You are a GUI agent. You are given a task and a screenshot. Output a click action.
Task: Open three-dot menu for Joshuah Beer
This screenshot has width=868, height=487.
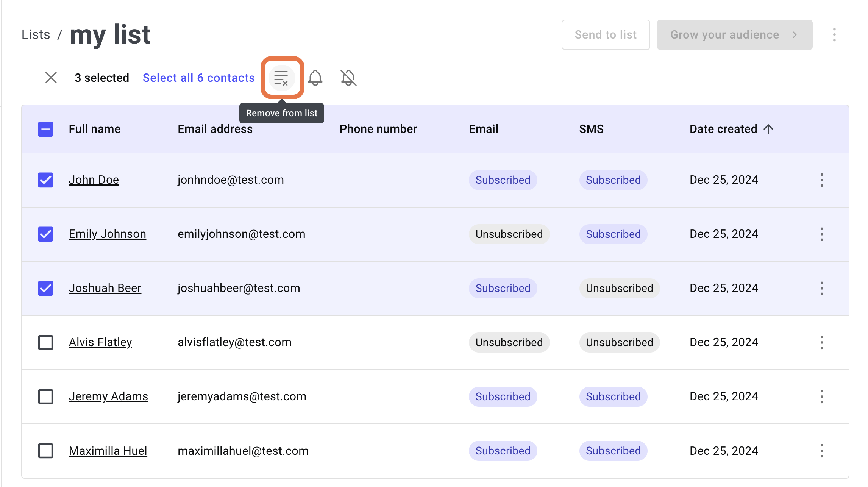tap(822, 289)
